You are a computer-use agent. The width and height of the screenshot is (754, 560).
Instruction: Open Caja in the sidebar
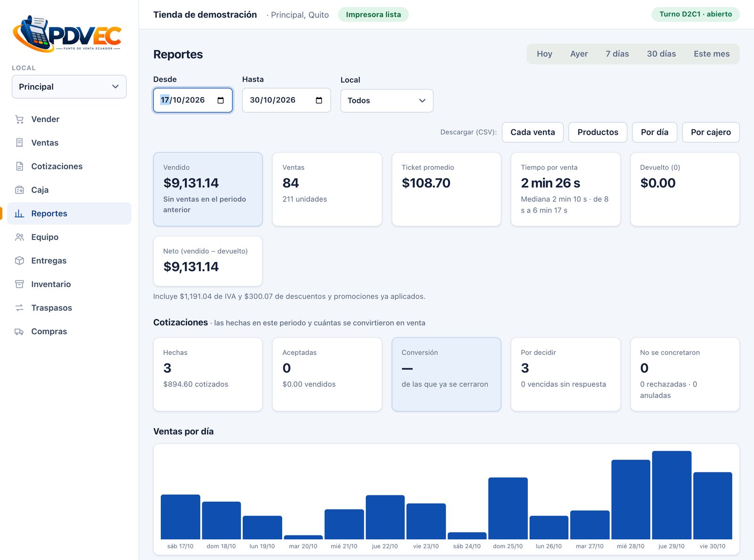(69, 190)
